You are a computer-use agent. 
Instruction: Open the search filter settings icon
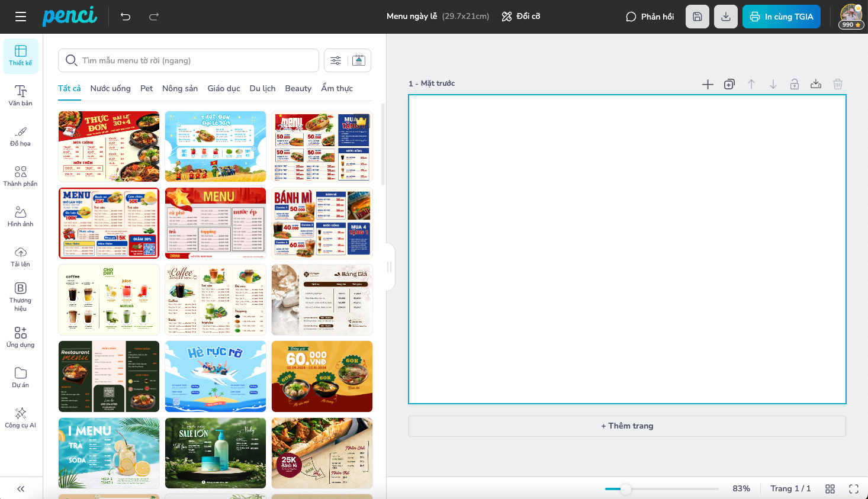336,60
